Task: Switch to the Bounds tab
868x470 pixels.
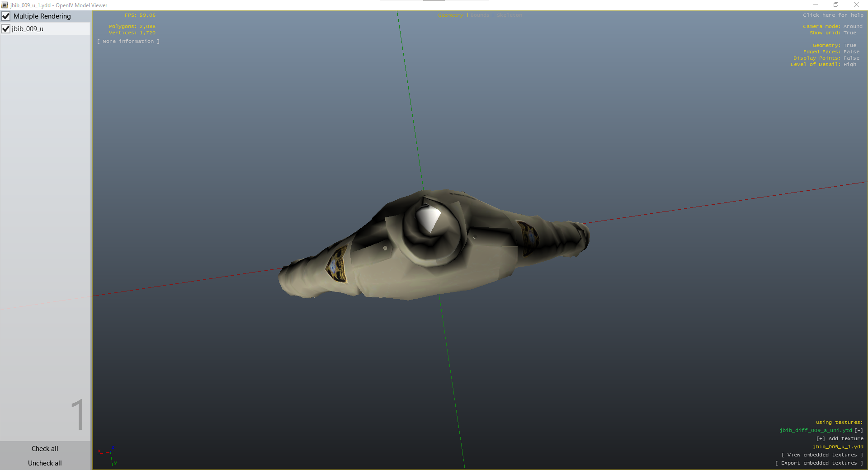Action: (x=480, y=15)
